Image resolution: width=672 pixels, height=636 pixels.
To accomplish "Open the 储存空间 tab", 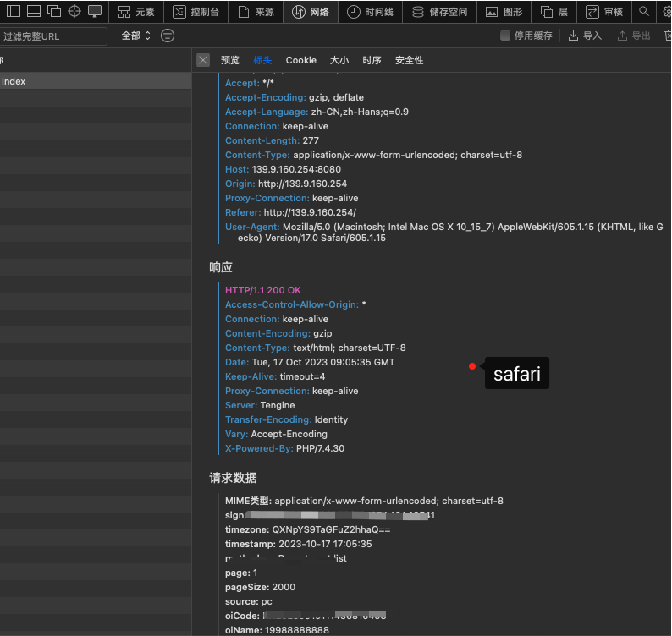I will click(x=439, y=12).
